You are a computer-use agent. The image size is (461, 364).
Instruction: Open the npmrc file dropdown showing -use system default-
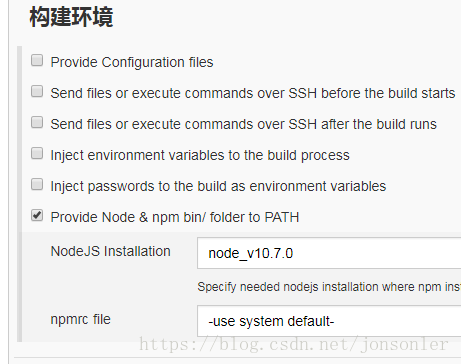point(329,321)
